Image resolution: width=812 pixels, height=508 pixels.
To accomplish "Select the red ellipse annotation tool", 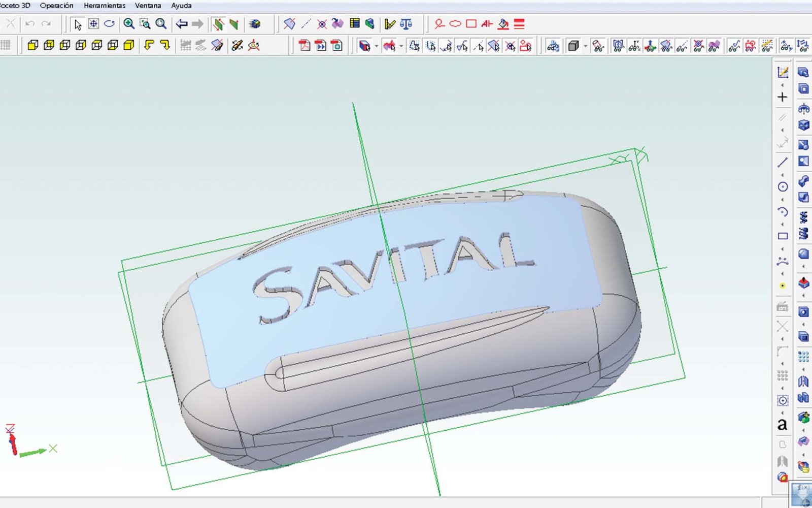I will click(455, 24).
